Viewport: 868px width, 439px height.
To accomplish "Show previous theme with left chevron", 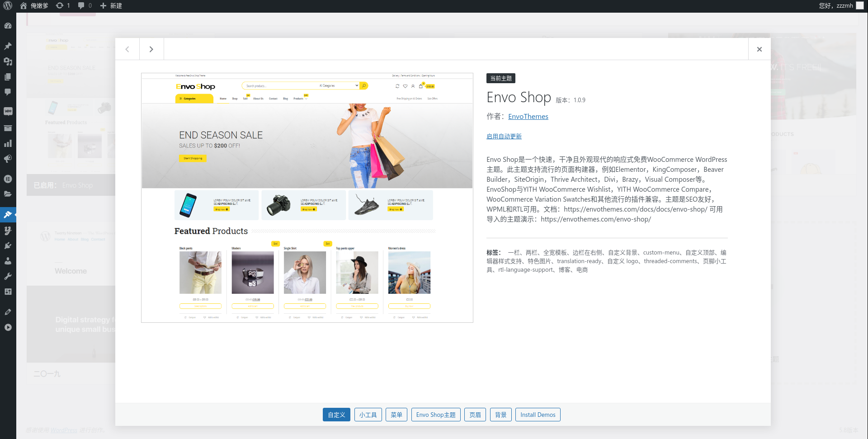I will pos(127,49).
